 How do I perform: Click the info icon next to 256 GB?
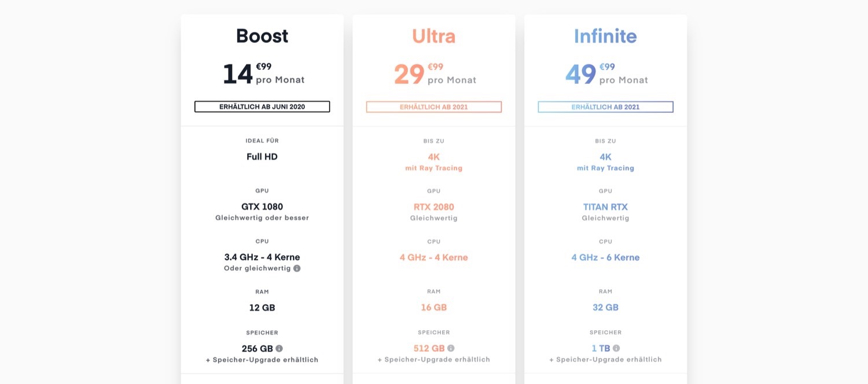pos(279,349)
